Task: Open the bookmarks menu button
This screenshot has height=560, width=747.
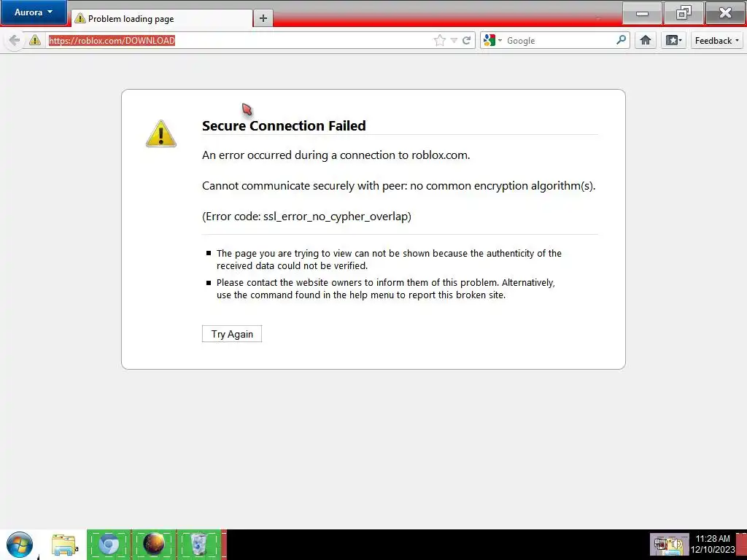Action: tap(673, 41)
